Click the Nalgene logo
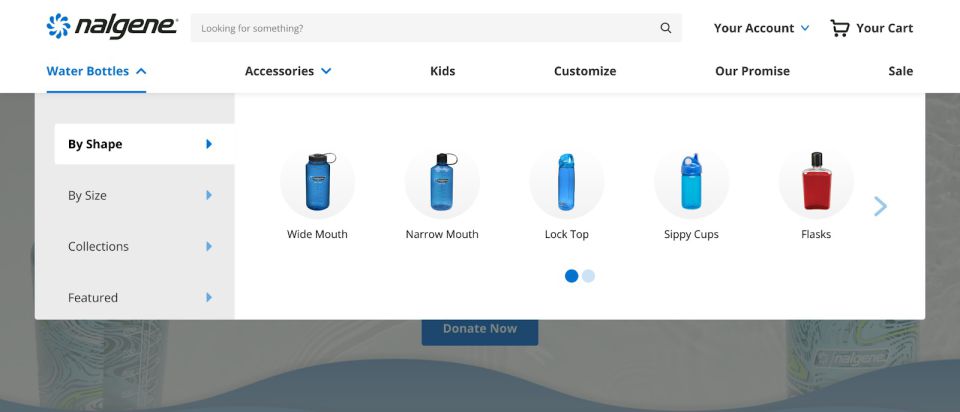Screen dimensions: 960x412 (x=112, y=27)
